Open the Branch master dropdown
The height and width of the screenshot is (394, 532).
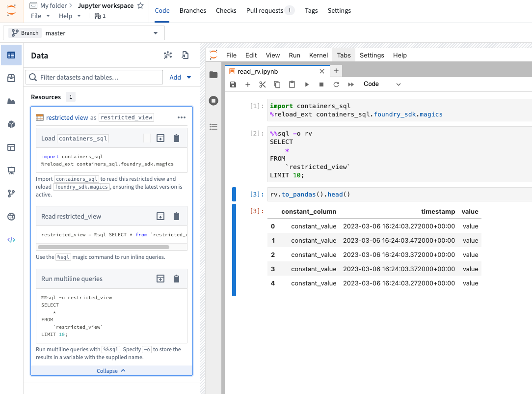(84, 33)
